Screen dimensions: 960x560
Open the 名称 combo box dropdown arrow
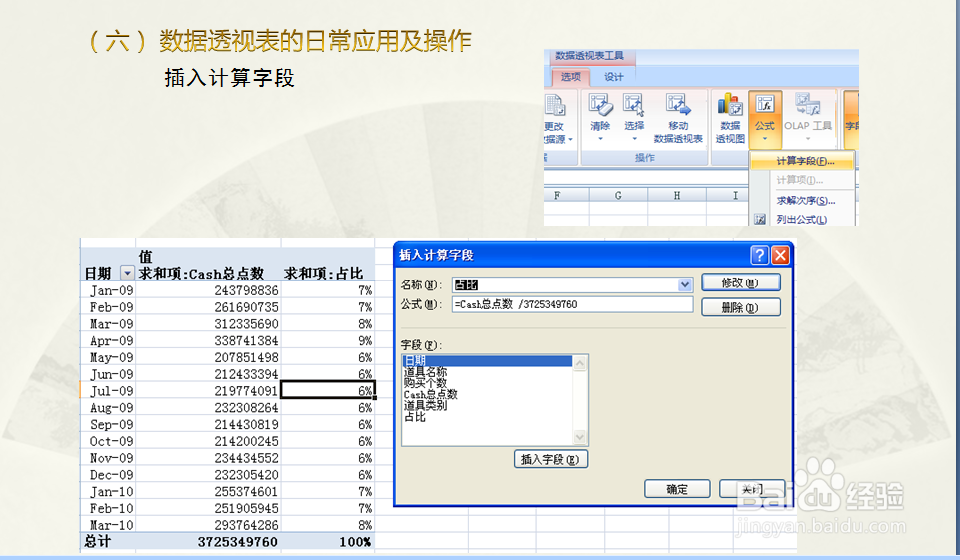click(x=685, y=284)
